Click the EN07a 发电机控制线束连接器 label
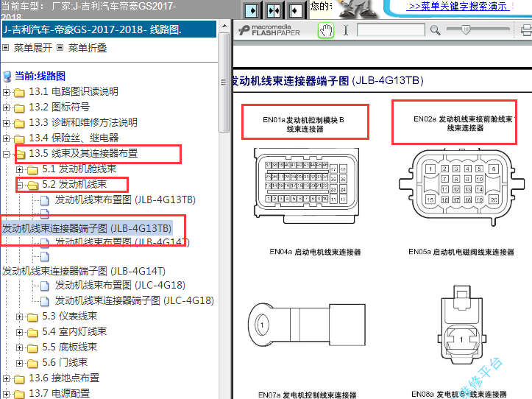The height and width of the screenshot is (399, 532). tap(308, 395)
